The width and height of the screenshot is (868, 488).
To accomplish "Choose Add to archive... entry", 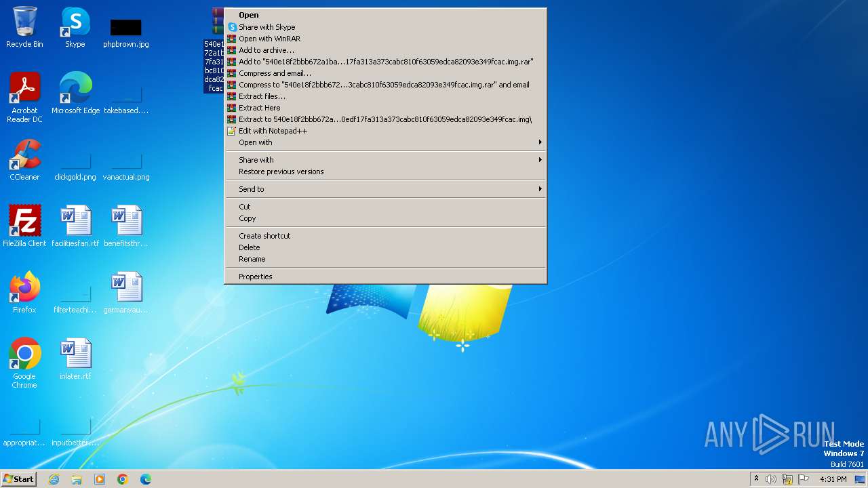I will [x=386, y=50].
